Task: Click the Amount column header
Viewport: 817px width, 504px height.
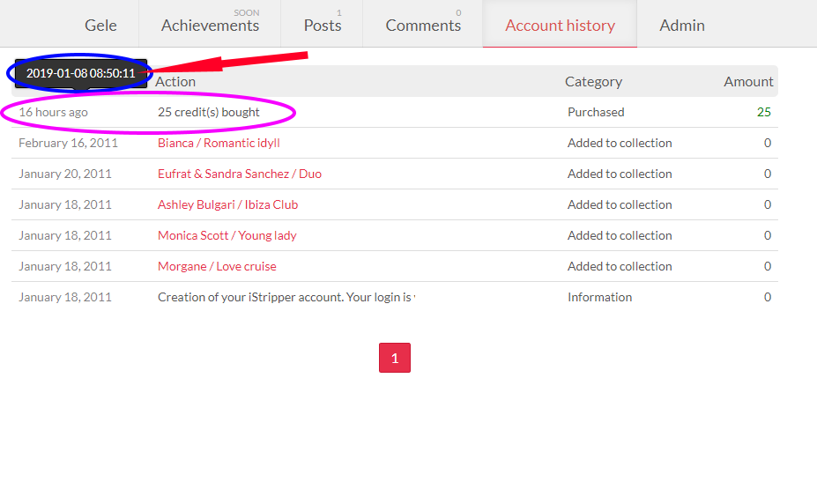Action: click(x=748, y=81)
